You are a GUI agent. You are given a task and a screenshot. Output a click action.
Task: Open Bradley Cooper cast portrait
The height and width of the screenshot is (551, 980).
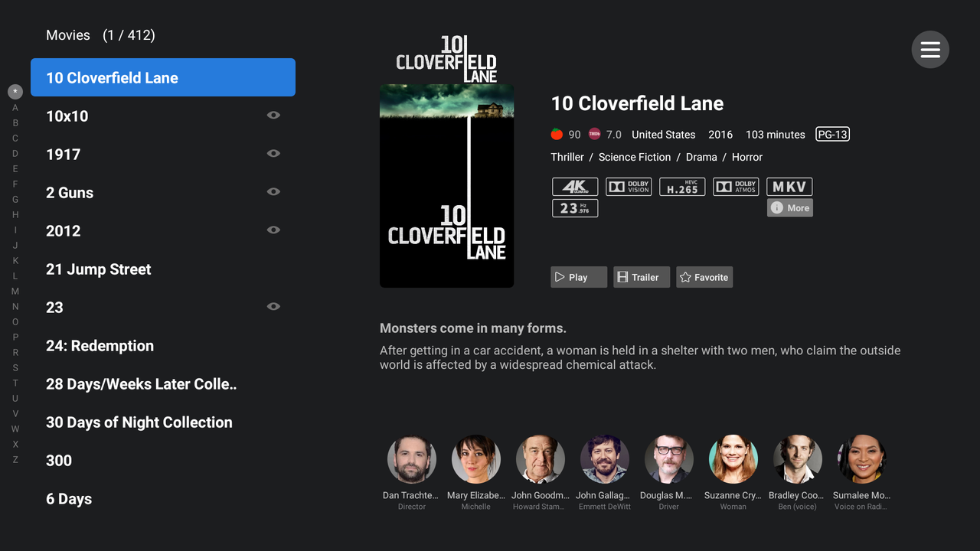pos(798,459)
